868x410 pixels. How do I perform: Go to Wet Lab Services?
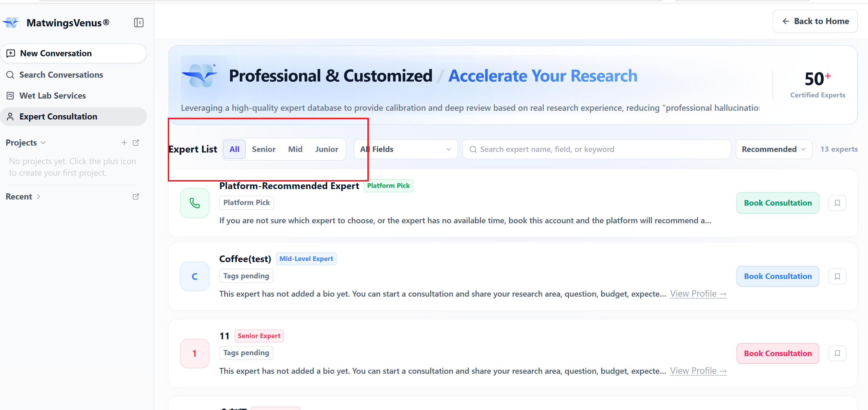tap(74, 96)
